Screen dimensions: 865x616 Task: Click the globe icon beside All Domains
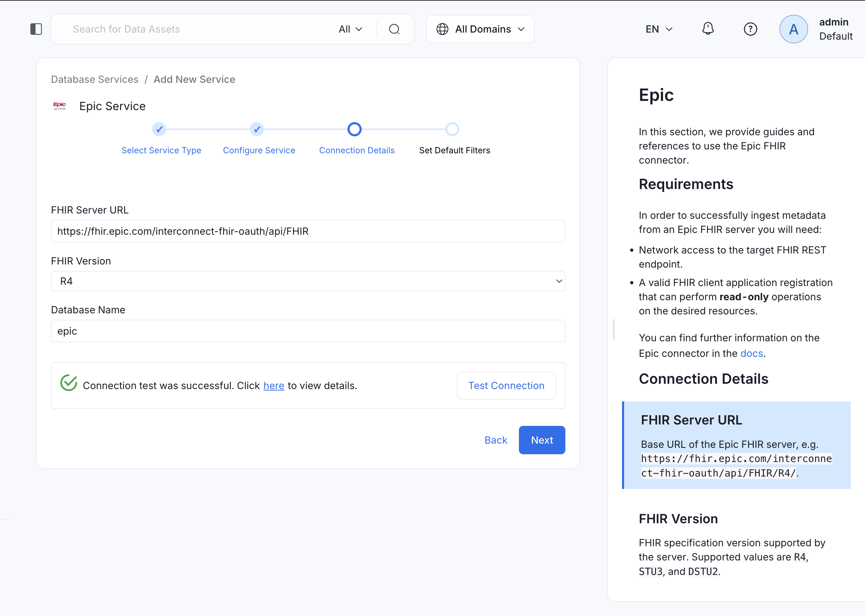(x=442, y=29)
